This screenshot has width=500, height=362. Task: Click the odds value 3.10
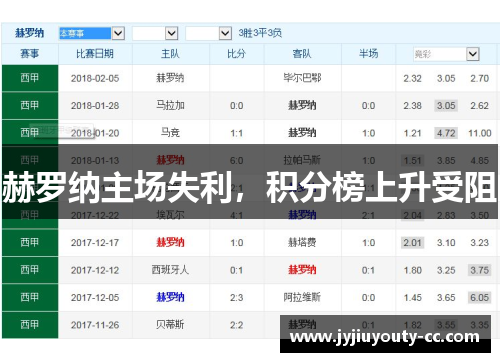coord(446,243)
